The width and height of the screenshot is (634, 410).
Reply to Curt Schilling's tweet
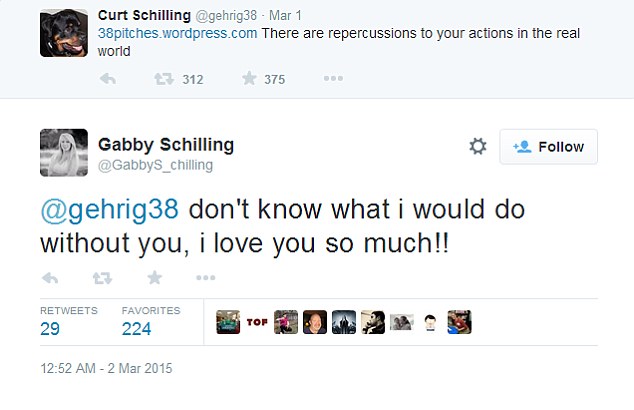108,80
